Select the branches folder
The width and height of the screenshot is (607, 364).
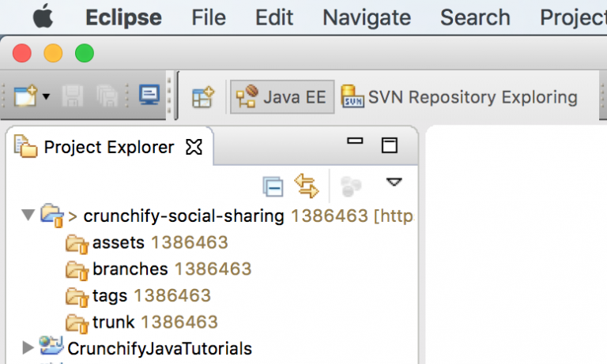click(x=130, y=269)
